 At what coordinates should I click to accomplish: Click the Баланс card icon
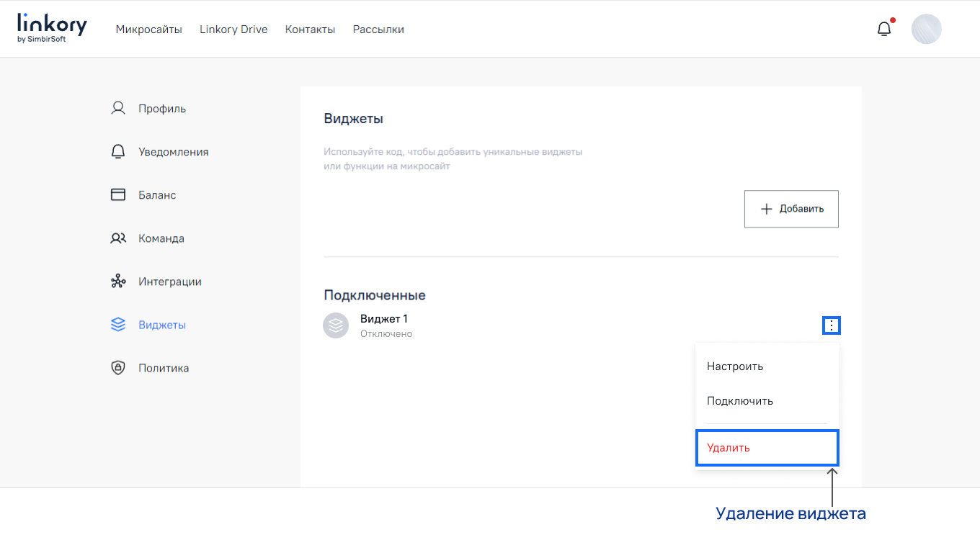pyautogui.click(x=117, y=194)
